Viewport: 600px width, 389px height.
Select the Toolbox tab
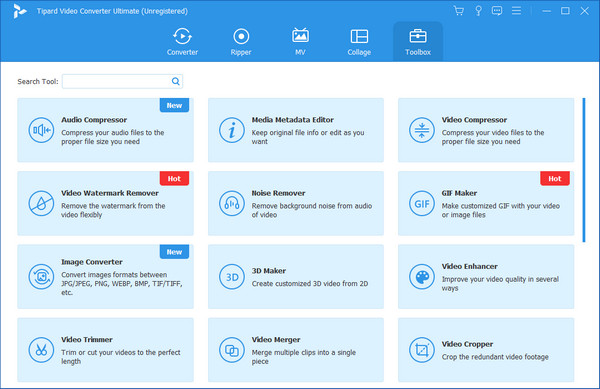point(418,42)
